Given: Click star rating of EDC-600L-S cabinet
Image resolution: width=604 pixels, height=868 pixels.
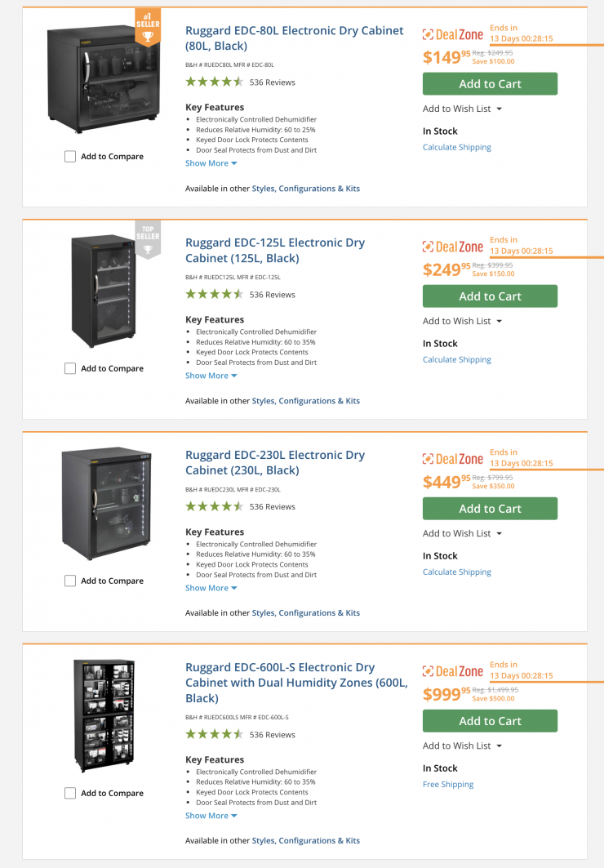Looking at the screenshot, I should point(214,734).
